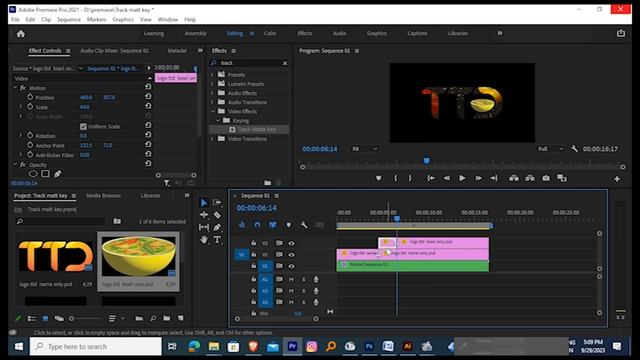Toggle V2 track output eye
Screen dimensions: 640x360
pos(291,255)
